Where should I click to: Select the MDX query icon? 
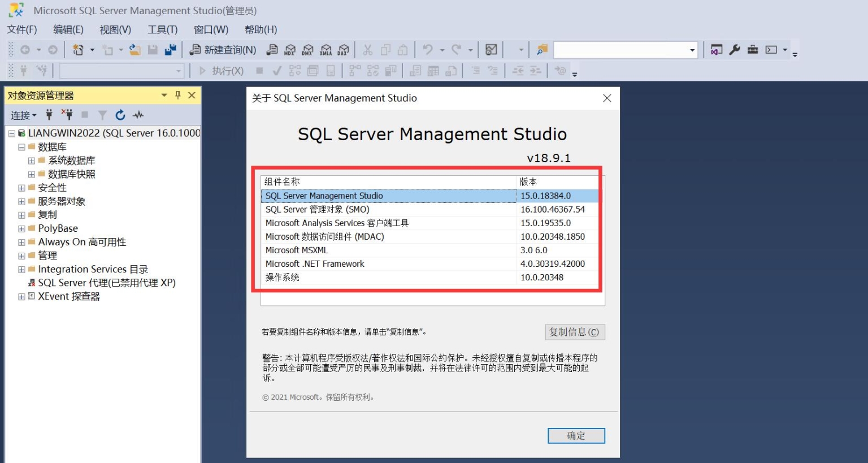(x=290, y=50)
